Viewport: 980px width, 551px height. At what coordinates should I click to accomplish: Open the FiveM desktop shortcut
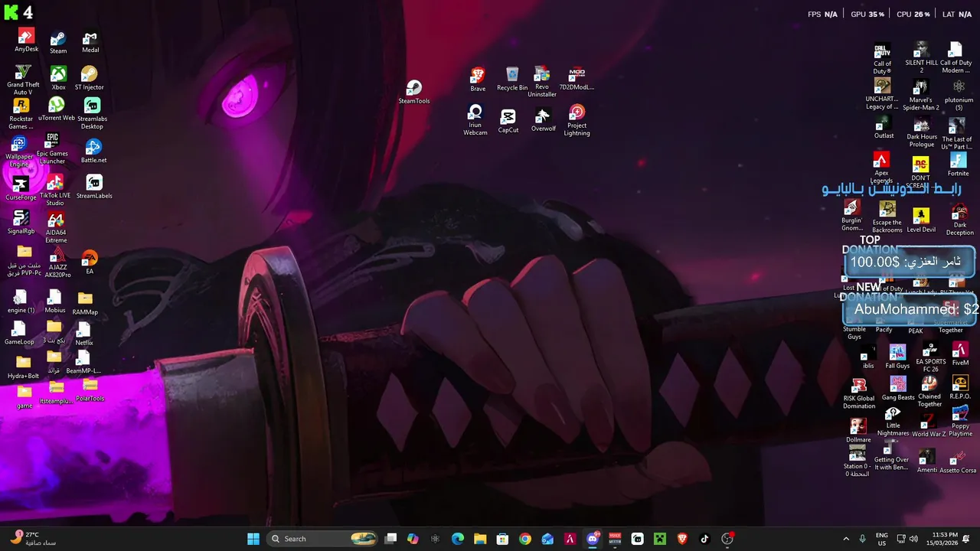(960, 354)
